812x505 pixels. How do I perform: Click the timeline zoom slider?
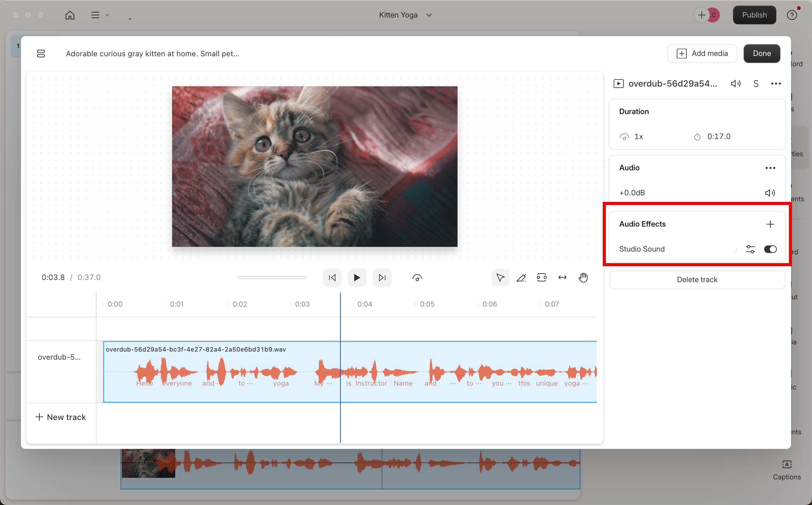coord(272,277)
